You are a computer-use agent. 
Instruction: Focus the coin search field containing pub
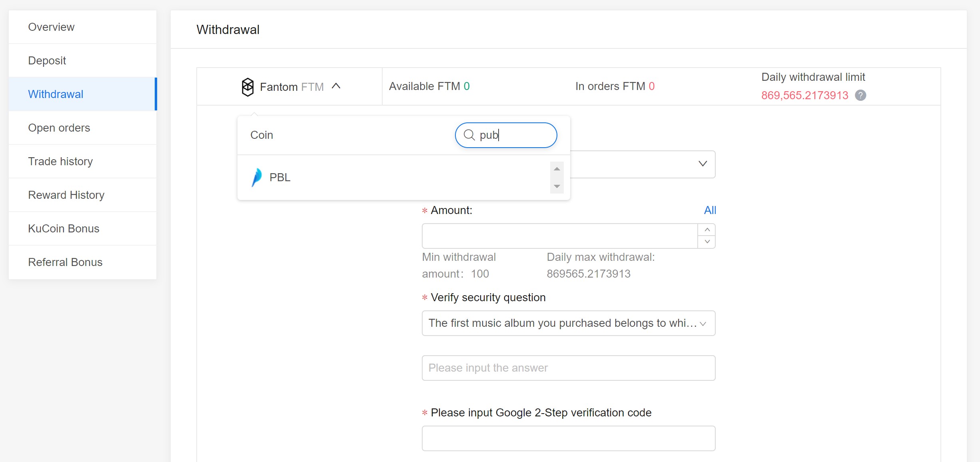point(516,135)
